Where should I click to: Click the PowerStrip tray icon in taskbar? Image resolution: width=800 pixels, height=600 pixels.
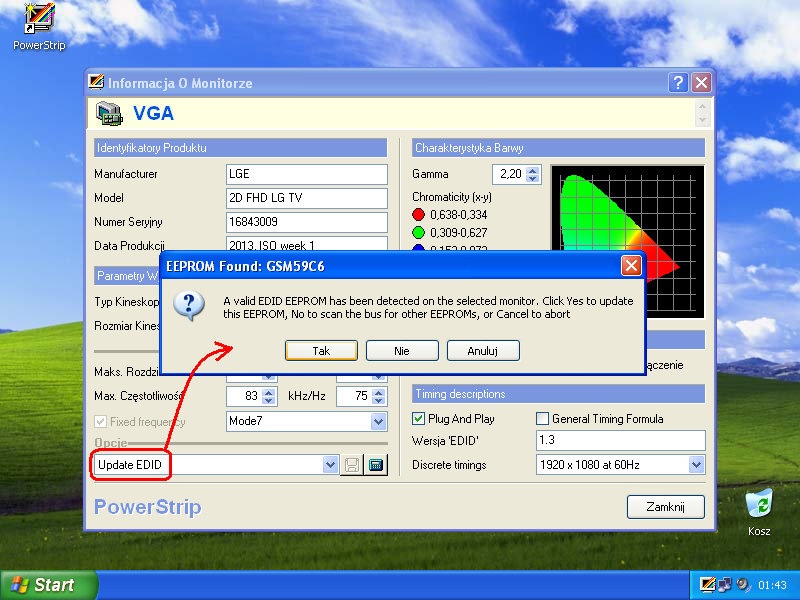(x=707, y=585)
